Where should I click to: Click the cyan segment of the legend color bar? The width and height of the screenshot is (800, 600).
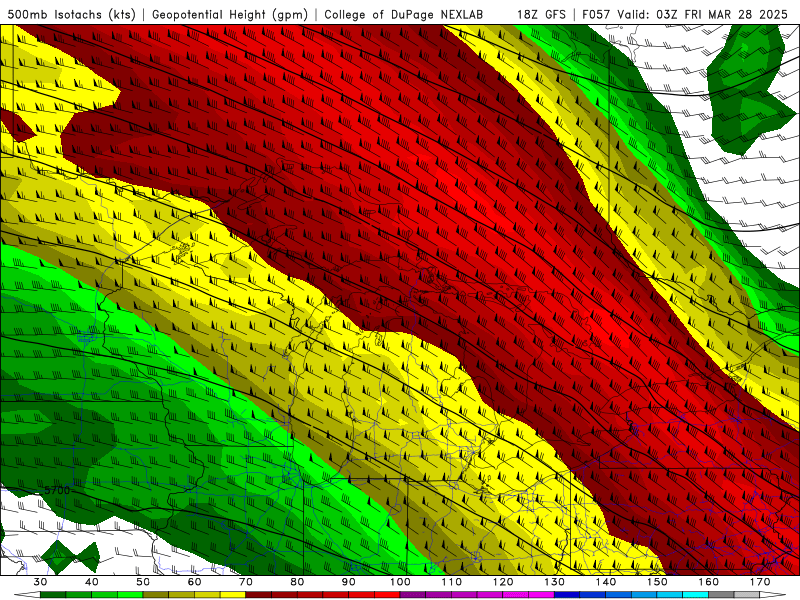click(x=695, y=594)
